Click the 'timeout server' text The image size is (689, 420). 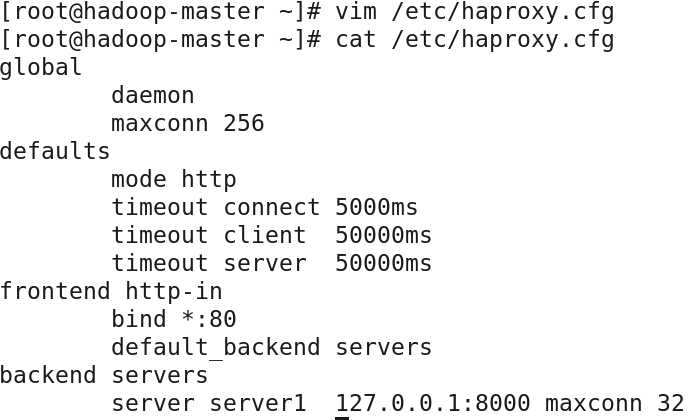pos(208,264)
